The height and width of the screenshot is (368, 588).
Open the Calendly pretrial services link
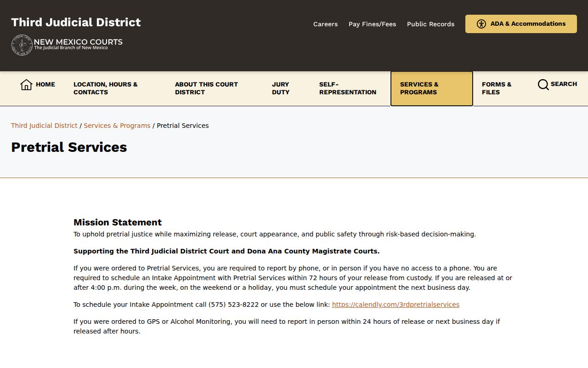pyautogui.click(x=396, y=305)
